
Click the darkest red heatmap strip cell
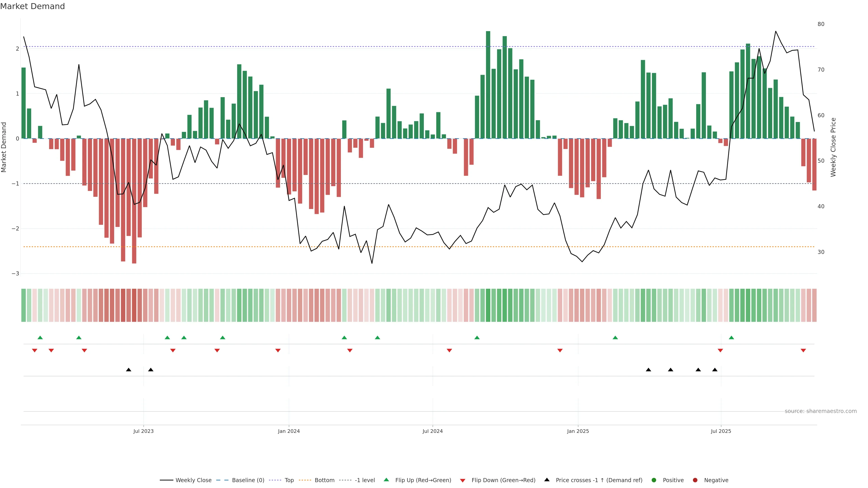coord(134,305)
